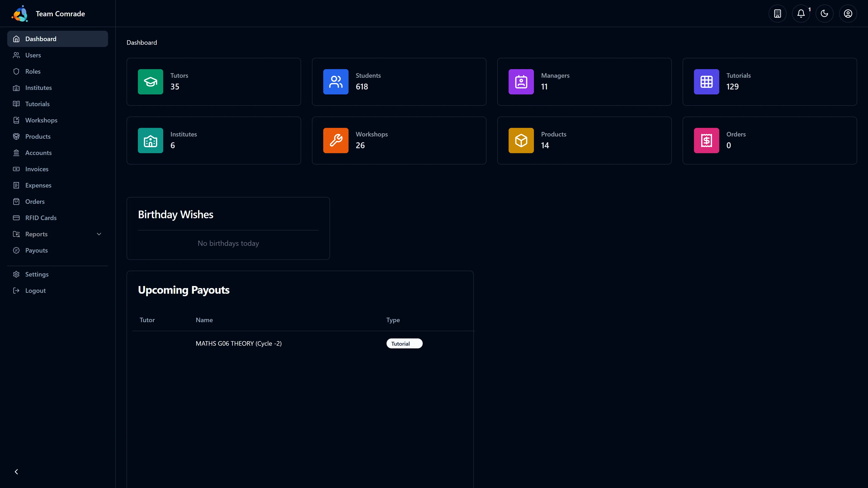Open the Users menu item
The width and height of the screenshot is (868, 488).
[33, 55]
